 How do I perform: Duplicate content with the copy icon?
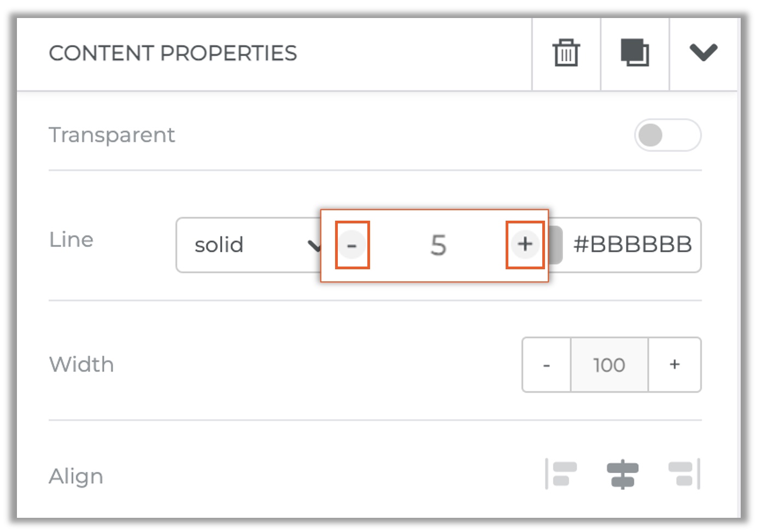click(x=635, y=53)
